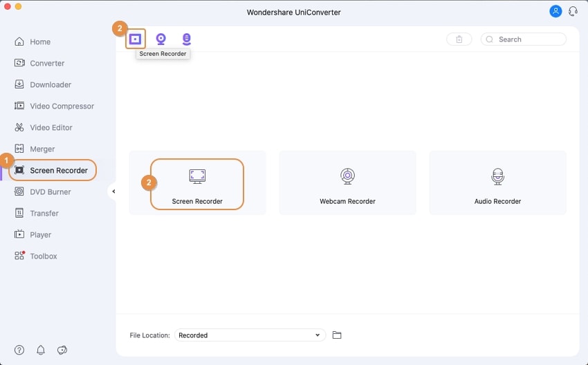Click the Downloader icon in sidebar

coord(19,84)
